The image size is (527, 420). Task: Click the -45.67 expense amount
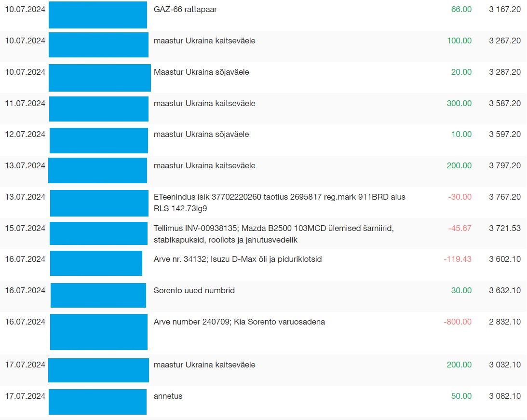(459, 228)
